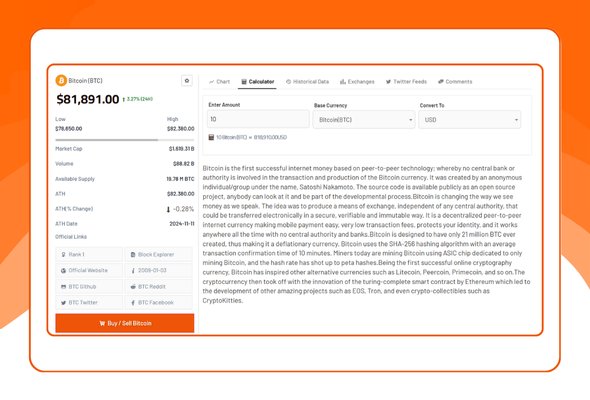
Task: Open the BTC Twitter link
Action: [89, 303]
